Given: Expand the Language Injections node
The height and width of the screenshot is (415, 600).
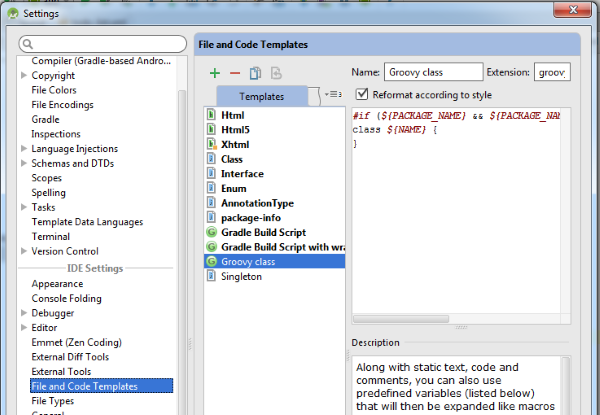Looking at the screenshot, I should (24, 148).
